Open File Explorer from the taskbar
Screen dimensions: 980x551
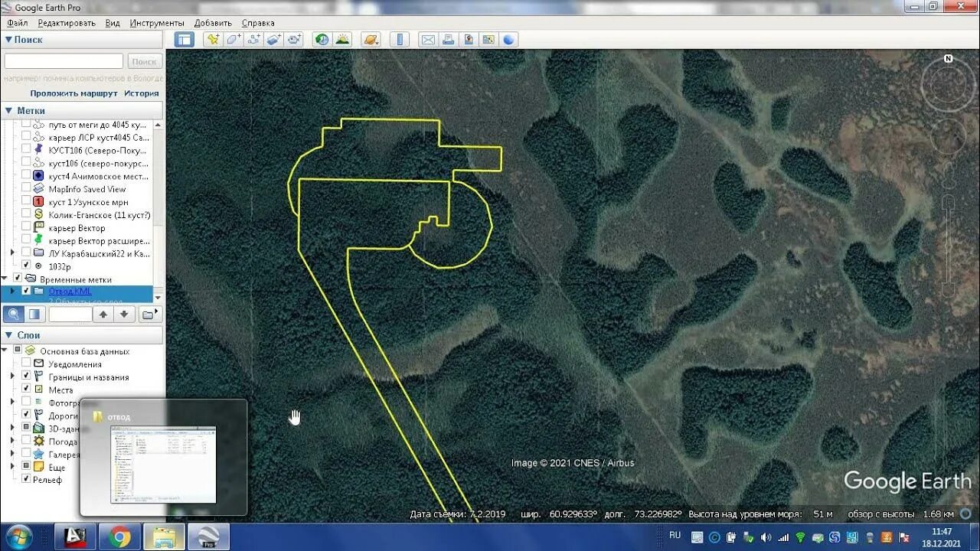tap(164, 536)
